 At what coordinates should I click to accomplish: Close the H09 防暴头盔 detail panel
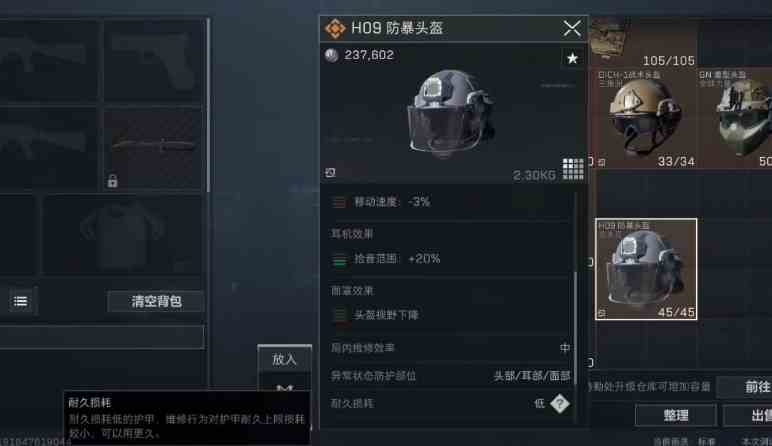[x=572, y=29]
